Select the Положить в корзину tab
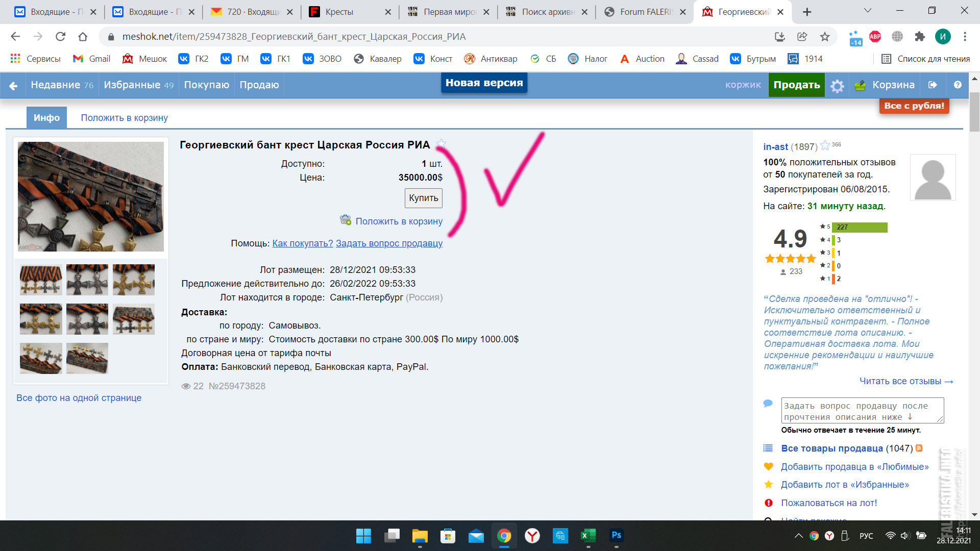Viewport: 980px width, 551px height. tap(124, 118)
